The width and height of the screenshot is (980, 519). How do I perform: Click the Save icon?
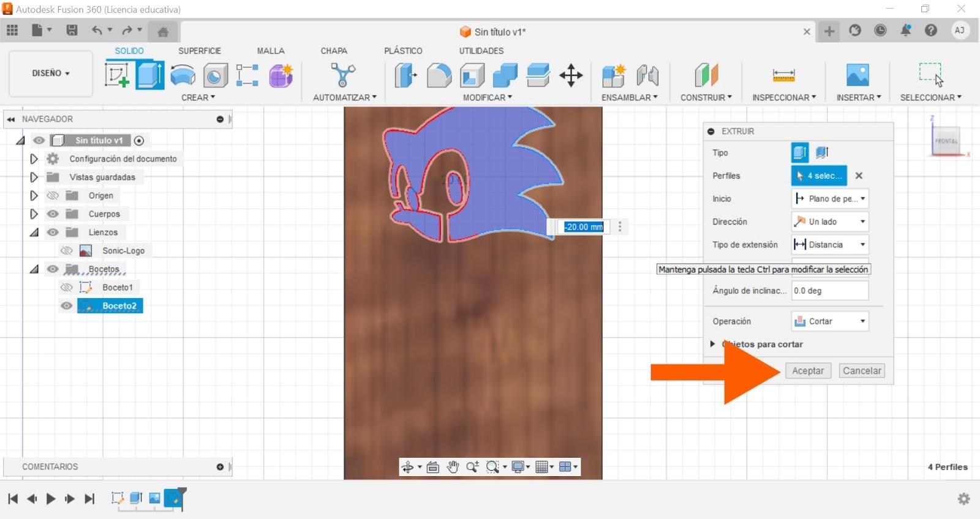(x=72, y=30)
